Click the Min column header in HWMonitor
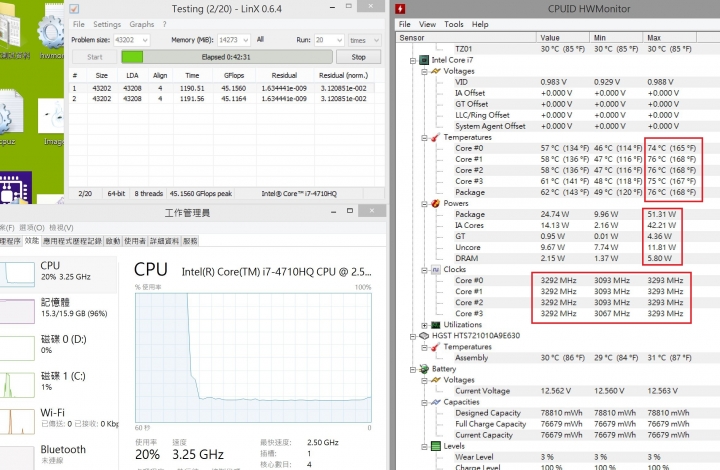720x470 pixels. [616, 38]
